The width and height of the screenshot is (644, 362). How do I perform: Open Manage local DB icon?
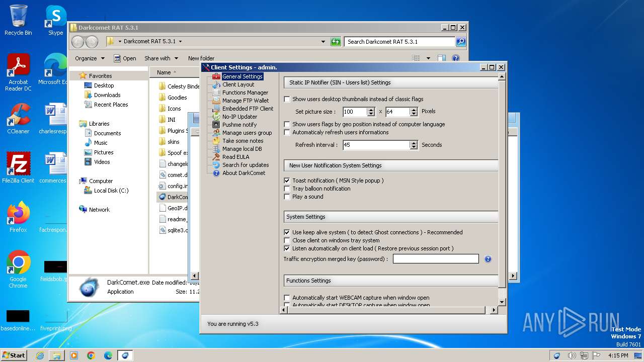[x=216, y=149]
